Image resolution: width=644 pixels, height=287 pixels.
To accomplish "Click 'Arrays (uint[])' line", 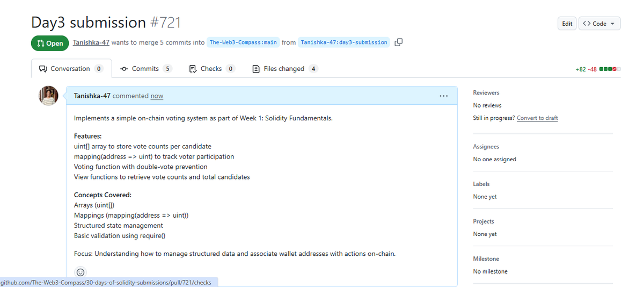I will [94, 205].
